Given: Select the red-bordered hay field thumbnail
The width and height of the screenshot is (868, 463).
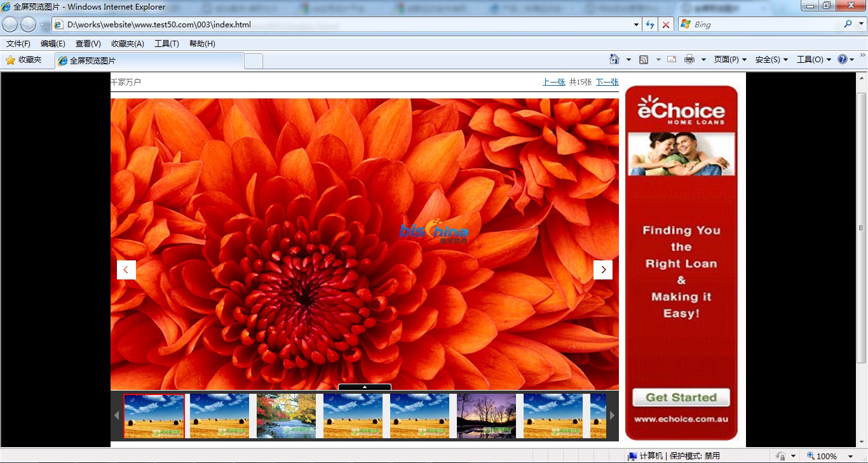Looking at the screenshot, I should pyautogui.click(x=154, y=416).
